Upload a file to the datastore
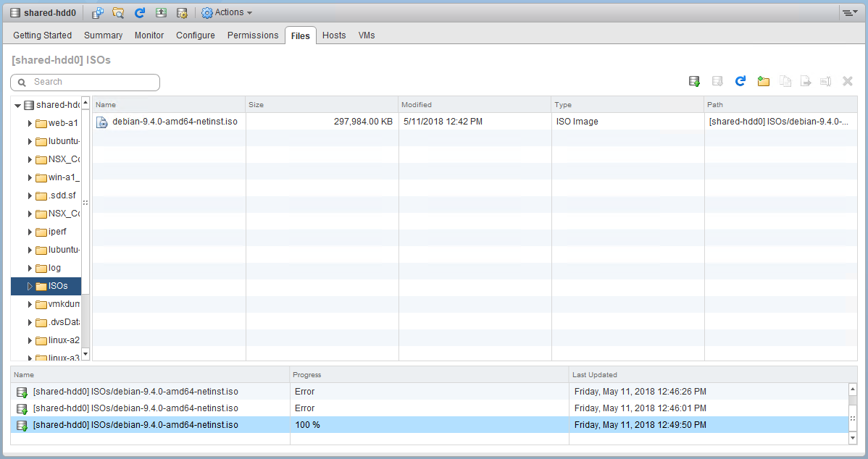 point(694,82)
